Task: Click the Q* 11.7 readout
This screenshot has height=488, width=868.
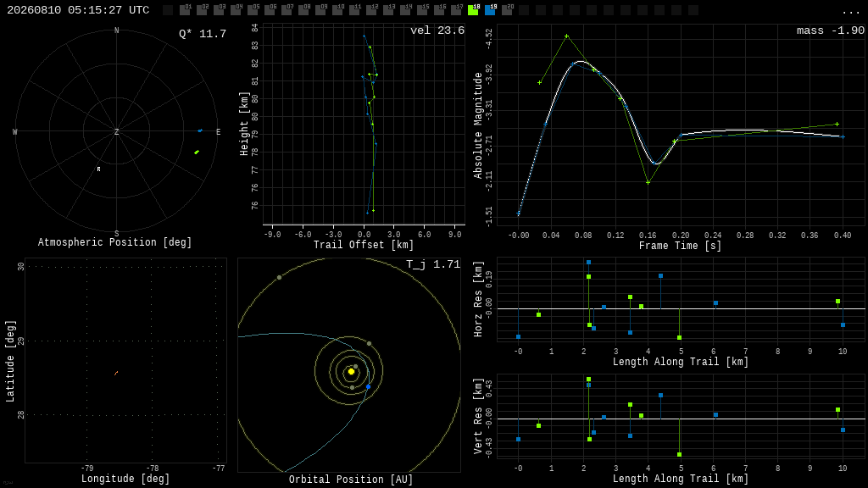Action: tap(202, 34)
